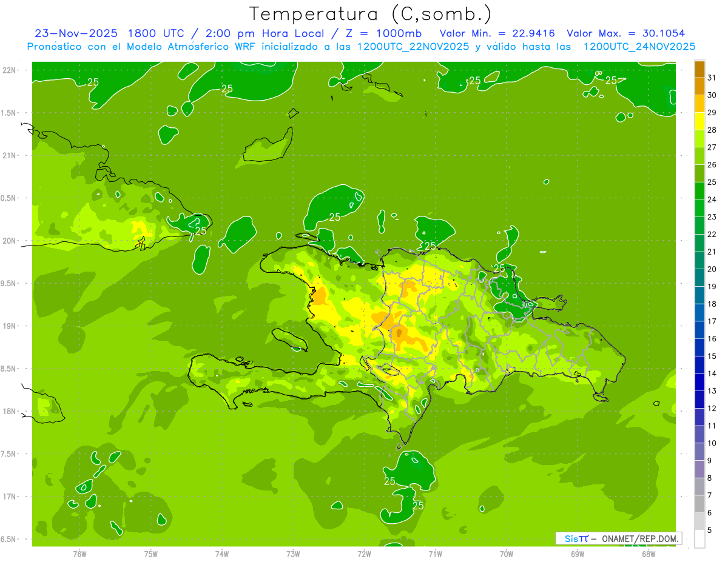Click the 19N latitude label
Image resolution: width=728 pixels, height=562 pixels.
click(x=9, y=326)
